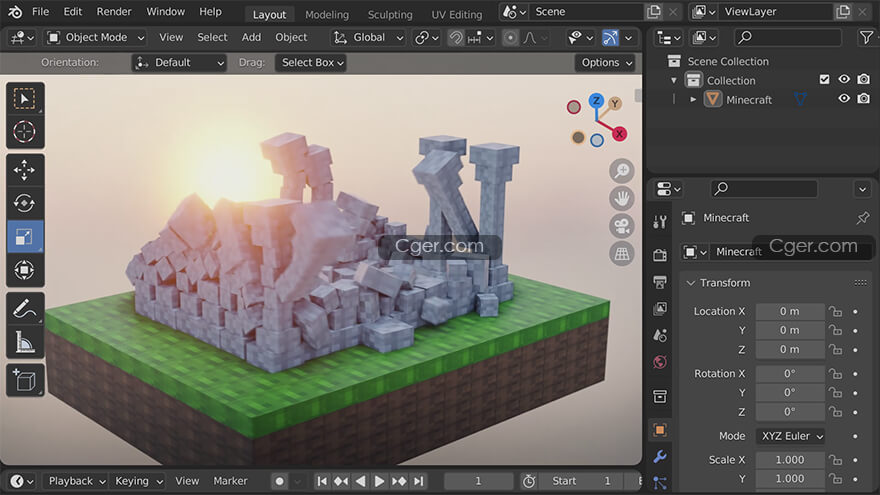Select the Select Box tool
This screenshot has width=880, height=495.
point(24,99)
